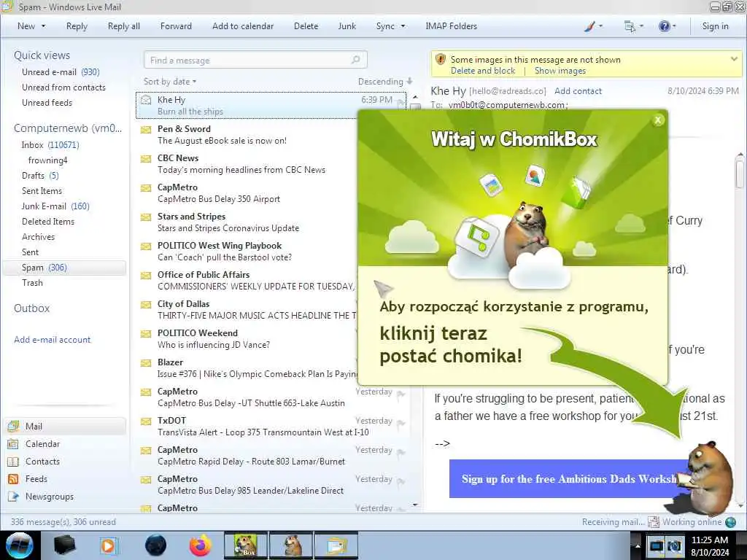Select the Stars and Stripes message
The image size is (747, 560).
[248, 222]
